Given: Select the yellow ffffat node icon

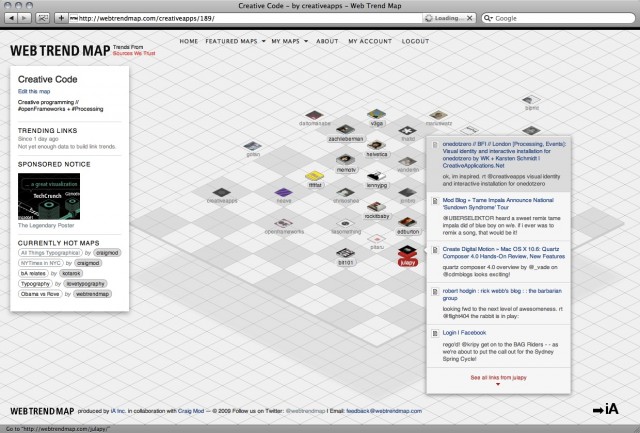Looking at the screenshot, I should click(x=314, y=175).
